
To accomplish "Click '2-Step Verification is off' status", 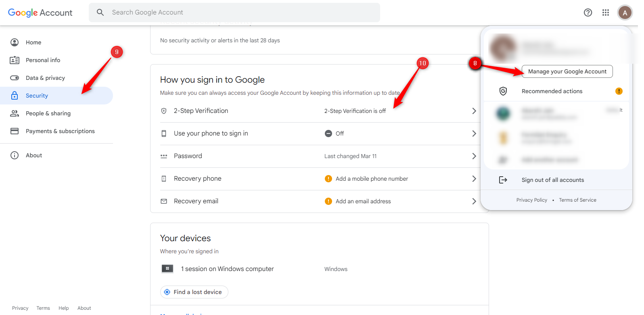I will [355, 111].
